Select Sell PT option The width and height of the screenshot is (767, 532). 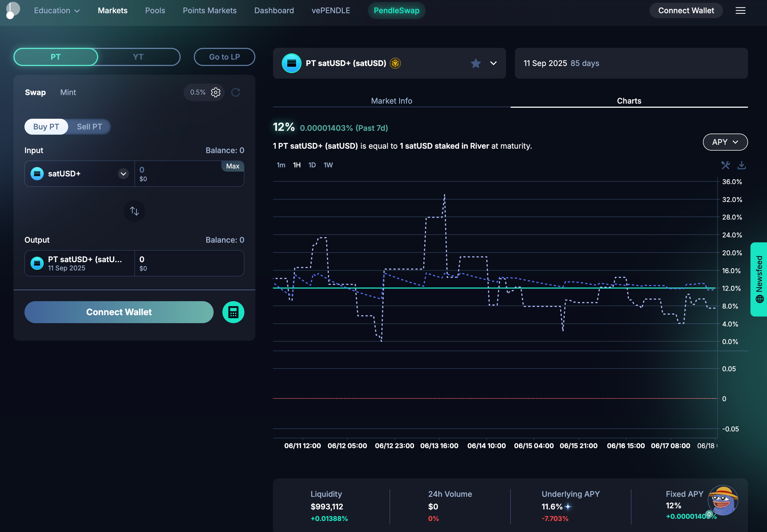click(x=89, y=127)
